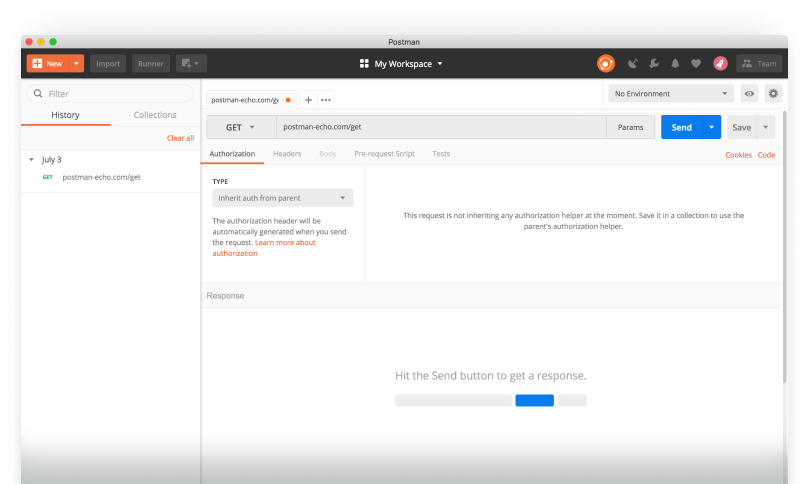Click the Clear all link
This screenshot has width=810, height=484.
click(180, 138)
